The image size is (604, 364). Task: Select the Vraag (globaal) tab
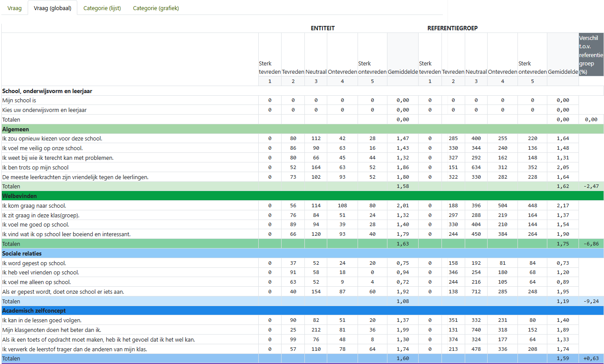tap(52, 8)
